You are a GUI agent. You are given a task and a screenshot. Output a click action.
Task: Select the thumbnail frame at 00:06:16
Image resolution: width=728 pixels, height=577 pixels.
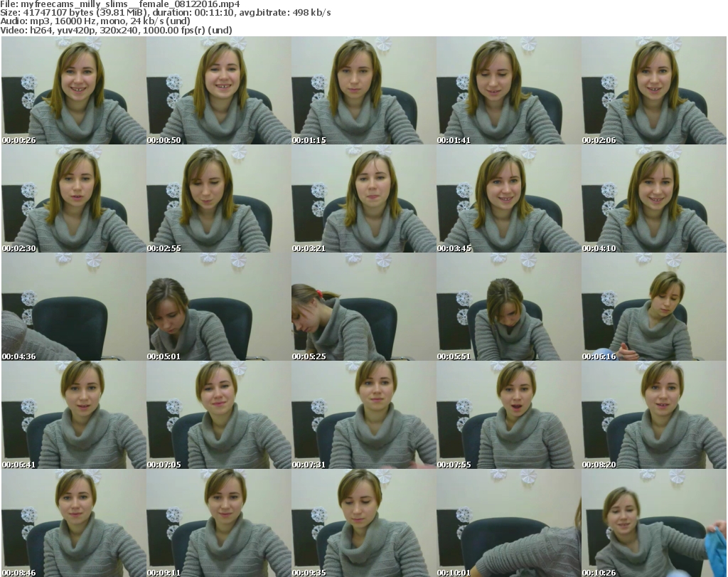point(653,307)
